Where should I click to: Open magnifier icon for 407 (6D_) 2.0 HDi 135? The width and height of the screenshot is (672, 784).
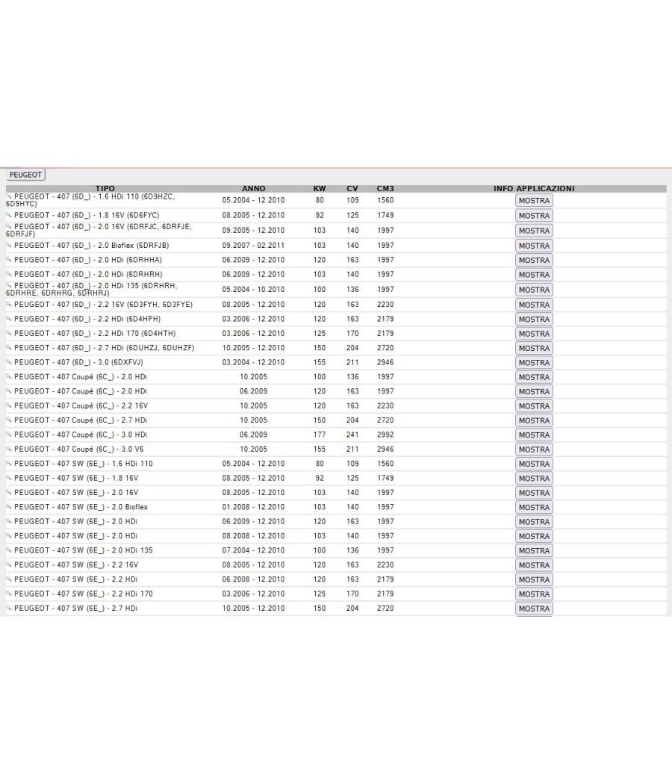tap(9, 285)
